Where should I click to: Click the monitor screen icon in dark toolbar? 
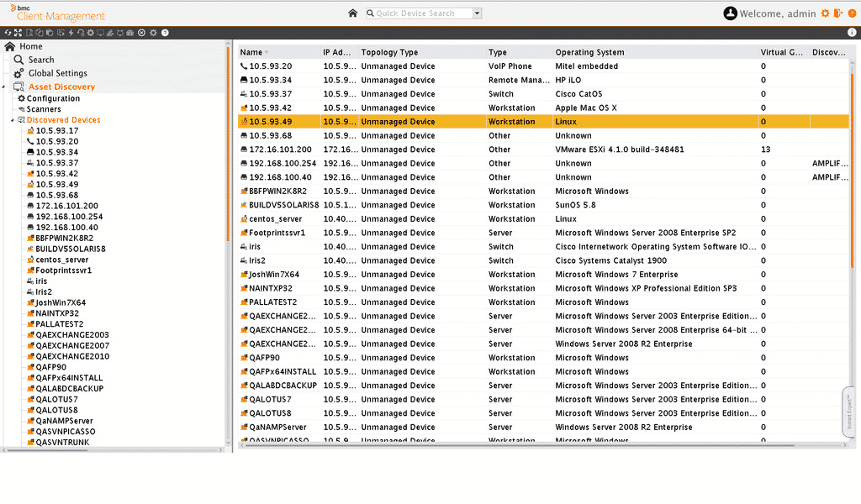click(101, 33)
